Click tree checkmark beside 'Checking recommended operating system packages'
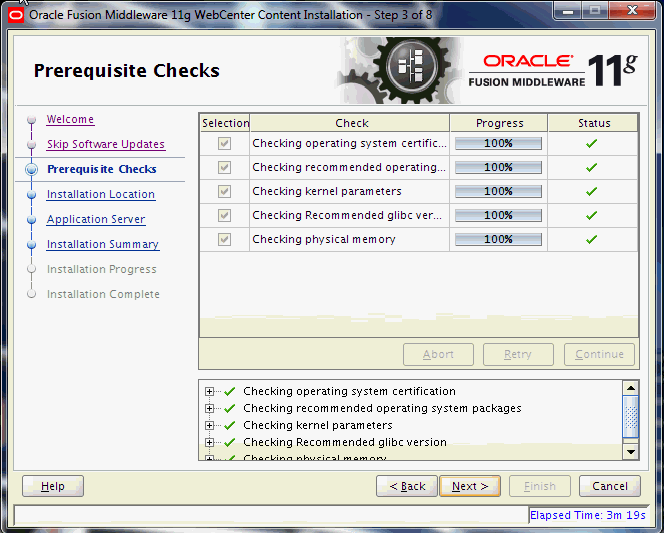This screenshot has width=664, height=533. 230,408
